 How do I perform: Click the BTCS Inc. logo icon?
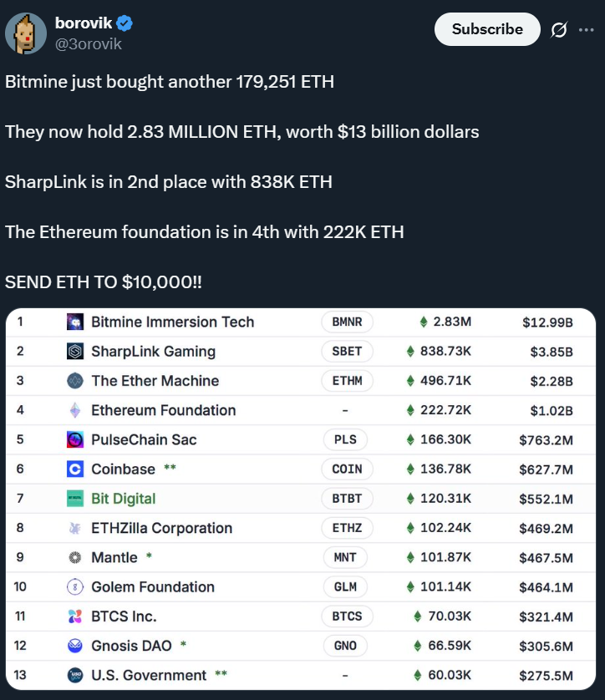75,616
